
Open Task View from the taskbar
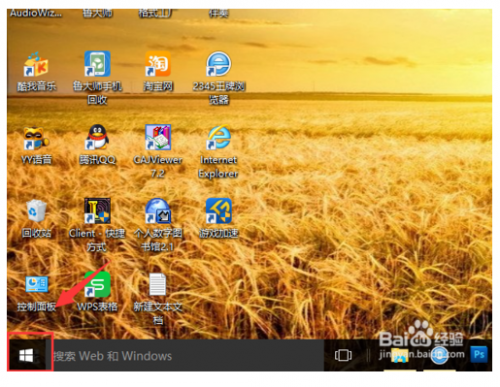click(x=343, y=355)
